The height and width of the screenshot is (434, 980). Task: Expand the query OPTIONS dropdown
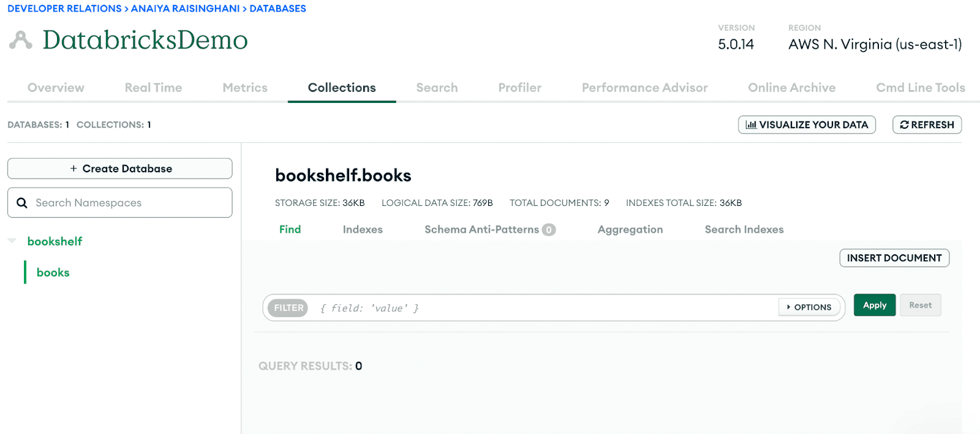pos(809,307)
